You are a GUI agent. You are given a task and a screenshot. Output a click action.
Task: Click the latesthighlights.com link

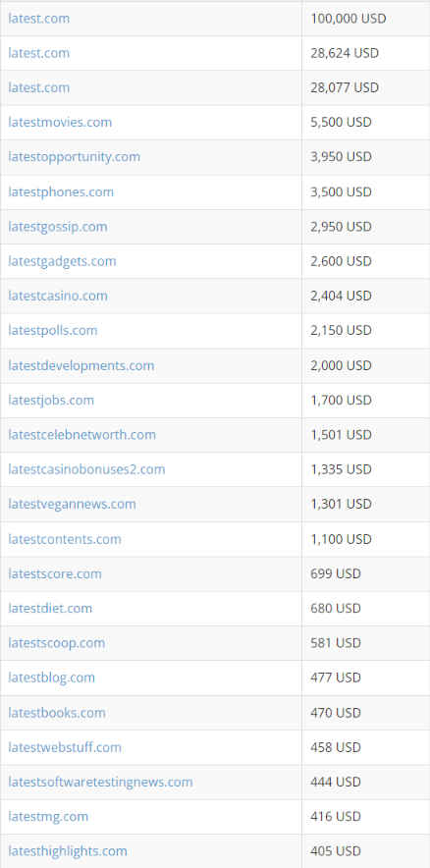coord(68,851)
